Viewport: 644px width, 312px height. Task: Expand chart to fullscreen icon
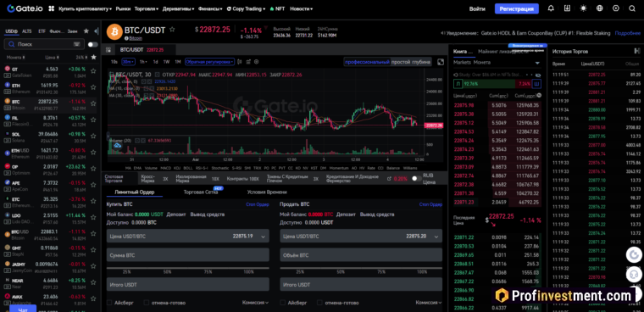click(441, 62)
